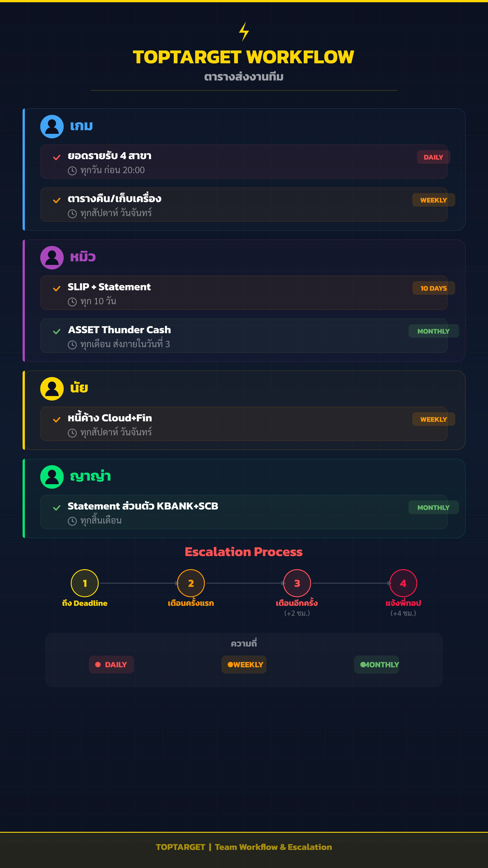Click the MONTHLY badge on ASSET Thunder Cash
The width and height of the screenshot is (488, 868).
433,331
